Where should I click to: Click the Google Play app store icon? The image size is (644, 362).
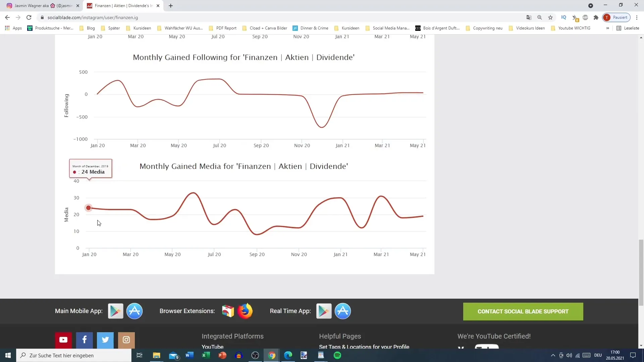click(115, 311)
